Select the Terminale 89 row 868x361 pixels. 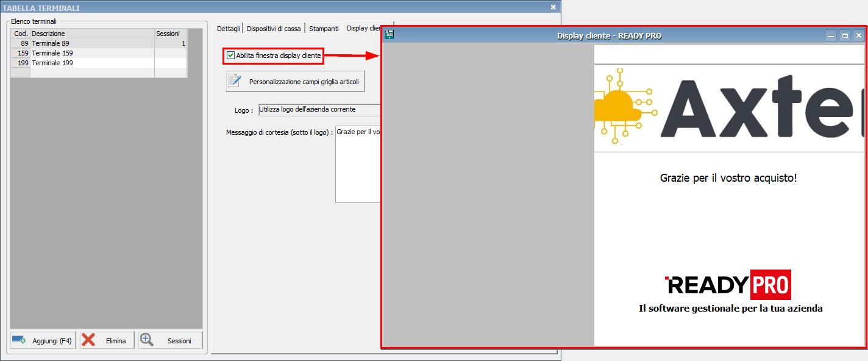click(x=99, y=43)
